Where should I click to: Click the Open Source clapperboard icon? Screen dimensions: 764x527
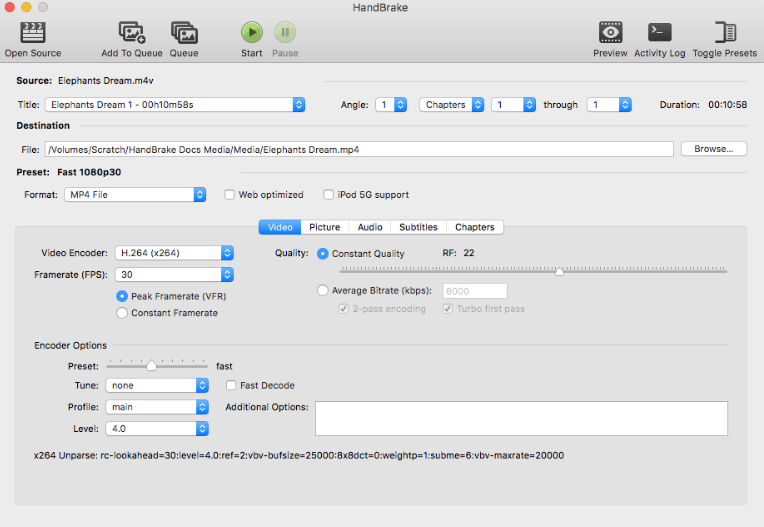coord(33,33)
